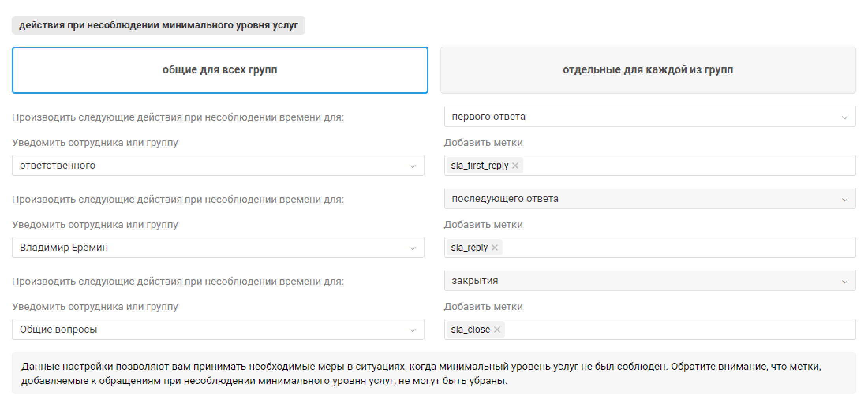Open the 'последующего ответа' dropdown
This screenshot has width=868, height=414.
[x=649, y=199]
